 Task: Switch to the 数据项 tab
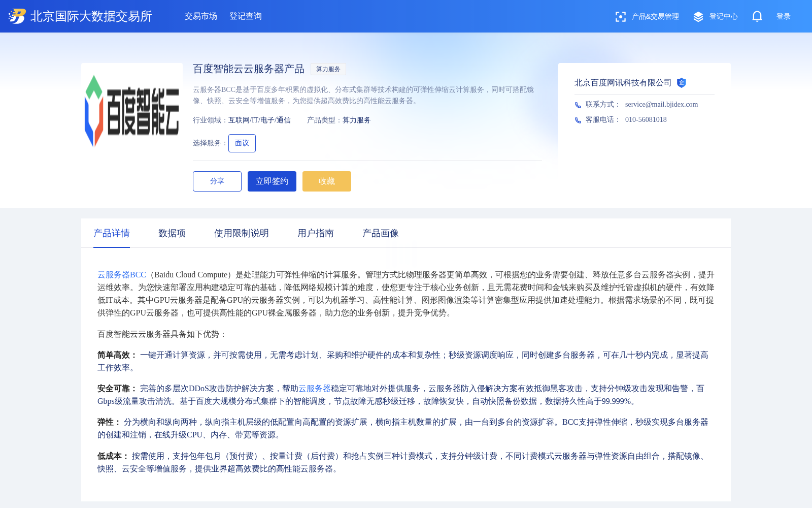172,233
